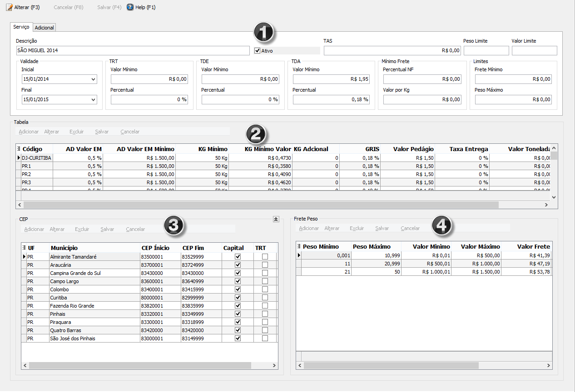575x392 pixels.
Task: Uncheck Capital for Curitiba row
Action: [238, 298]
